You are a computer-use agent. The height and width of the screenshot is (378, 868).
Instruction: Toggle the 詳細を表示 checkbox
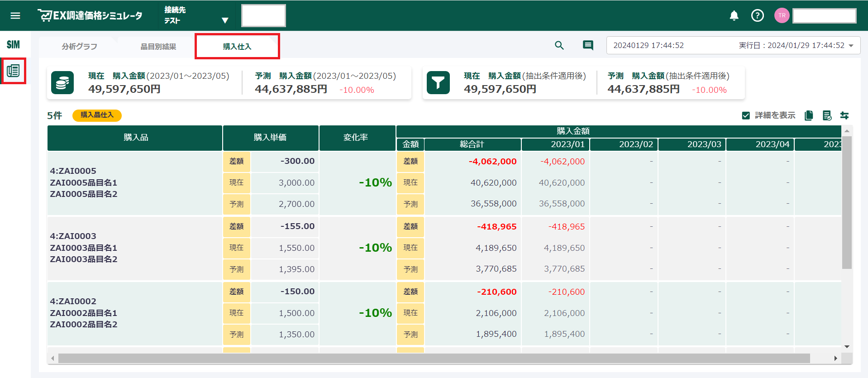pos(746,115)
